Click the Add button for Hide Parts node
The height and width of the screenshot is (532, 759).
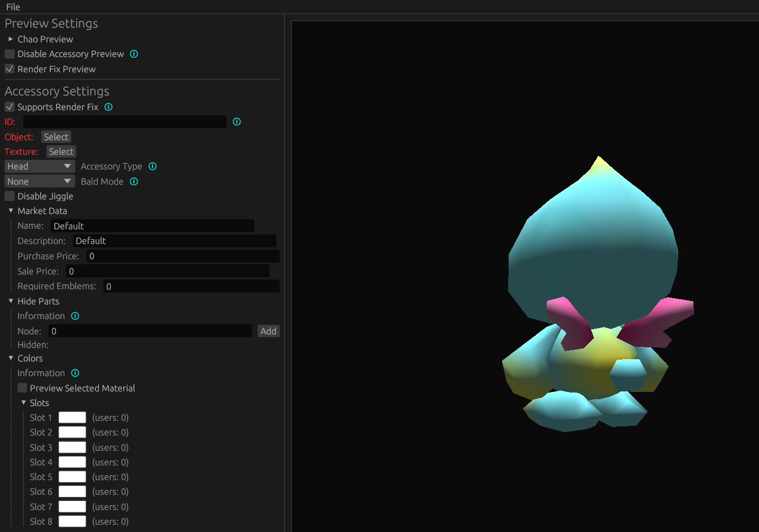[268, 330]
